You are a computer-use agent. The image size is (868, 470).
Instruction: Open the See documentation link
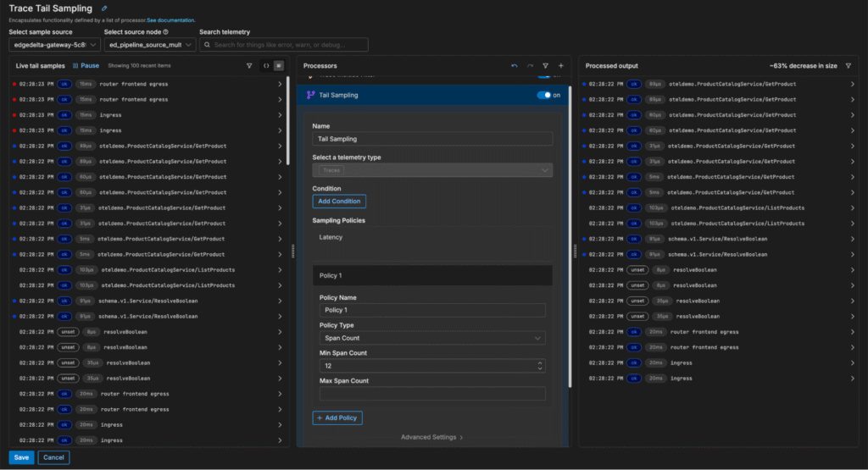(x=170, y=19)
